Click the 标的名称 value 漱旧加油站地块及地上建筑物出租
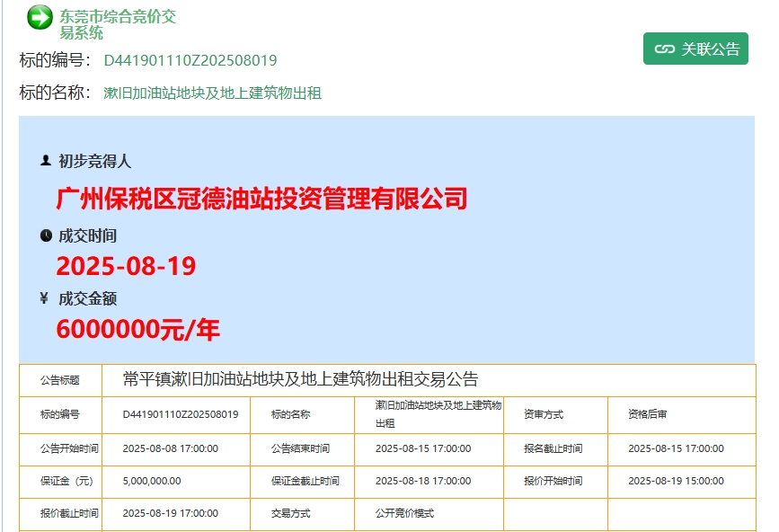The width and height of the screenshot is (779, 532). [212, 93]
